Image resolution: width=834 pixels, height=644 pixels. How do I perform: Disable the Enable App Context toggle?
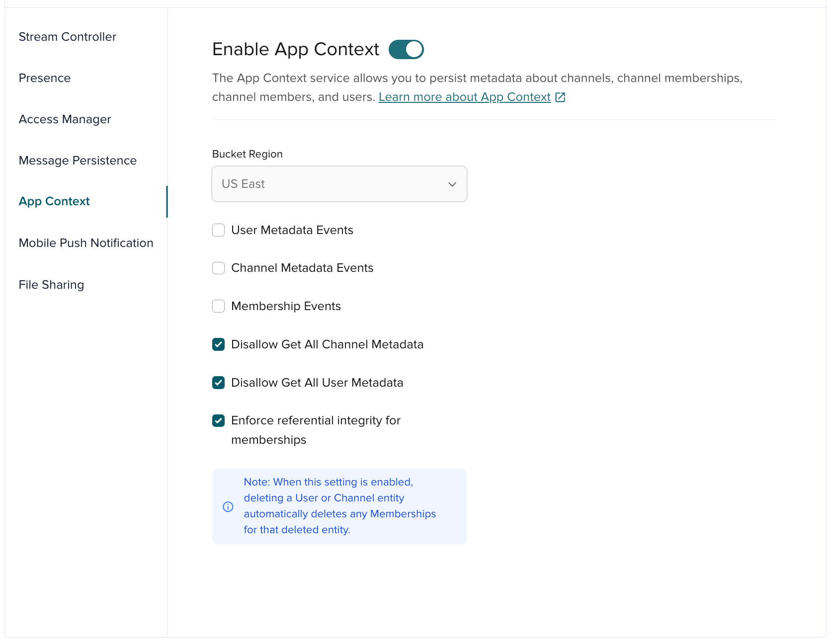point(406,49)
